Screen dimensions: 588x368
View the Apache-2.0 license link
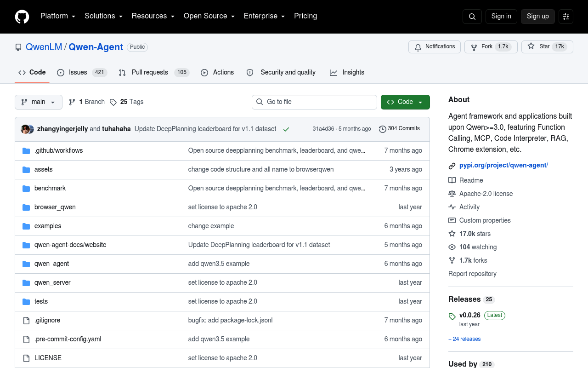pyautogui.click(x=481, y=194)
